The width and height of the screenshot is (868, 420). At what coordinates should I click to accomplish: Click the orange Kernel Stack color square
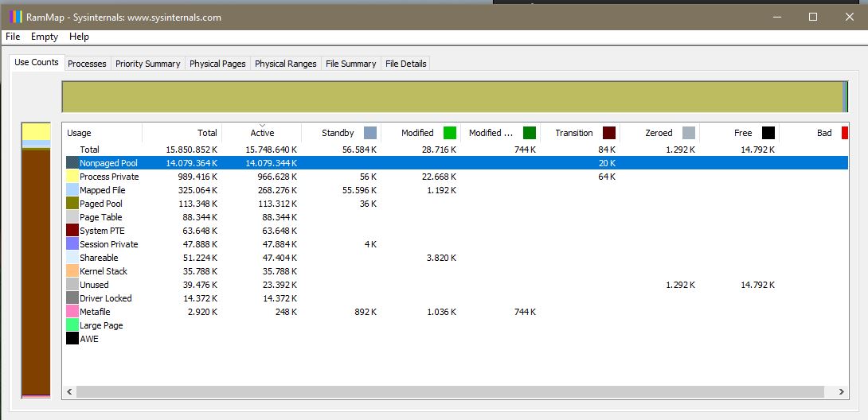pos(72,270)
